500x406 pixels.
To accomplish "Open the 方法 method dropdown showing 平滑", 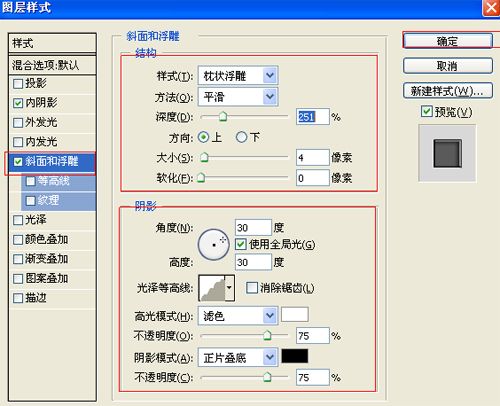I will click(x=238, y=97).
